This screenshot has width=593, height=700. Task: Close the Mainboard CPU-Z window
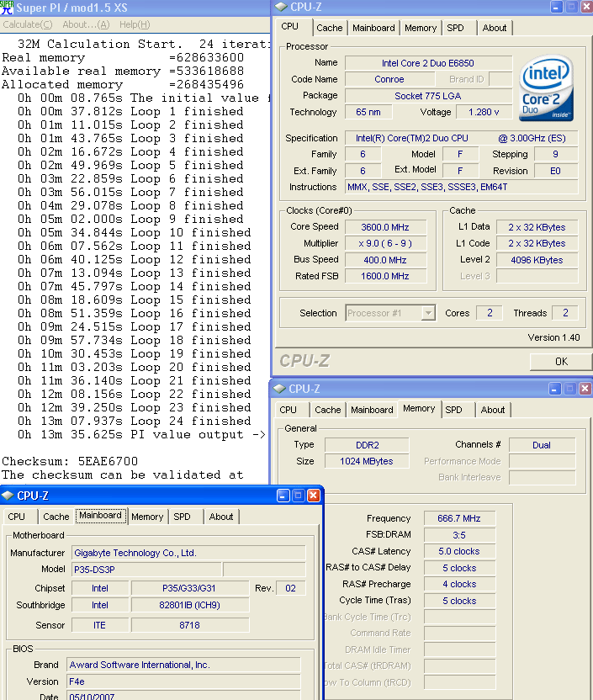pyautogui.click(x=314, y=495)
